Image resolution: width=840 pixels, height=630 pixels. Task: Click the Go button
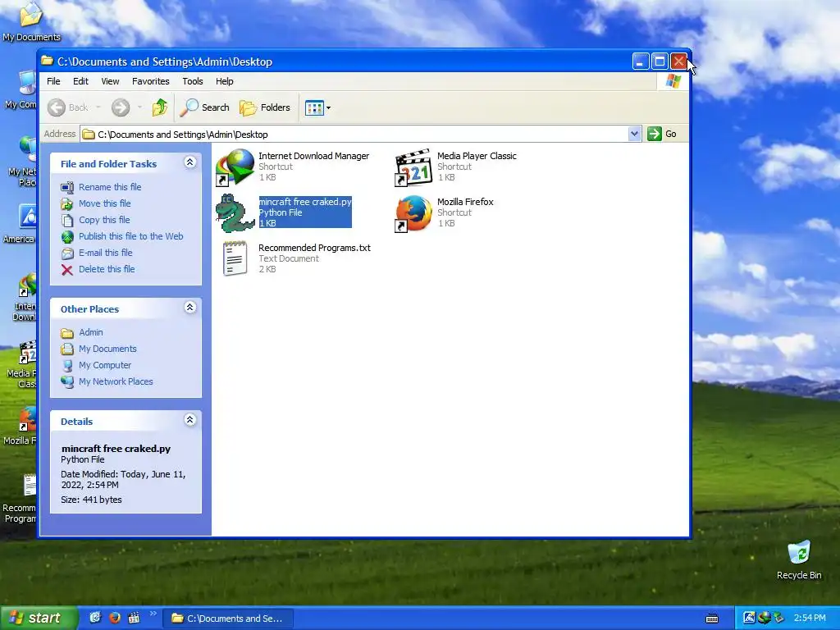(662, 134)
